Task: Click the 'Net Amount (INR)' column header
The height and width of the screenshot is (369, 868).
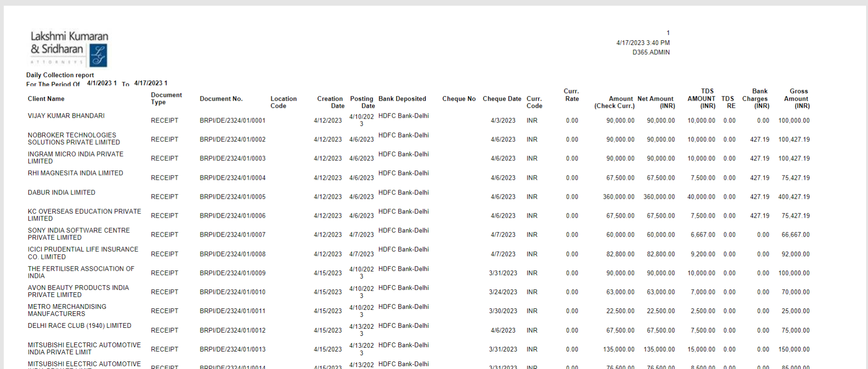Action: point(656,102)
